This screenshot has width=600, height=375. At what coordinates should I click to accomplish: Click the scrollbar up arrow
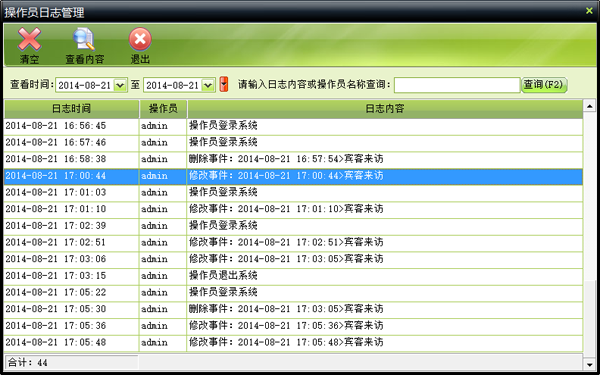589,105
